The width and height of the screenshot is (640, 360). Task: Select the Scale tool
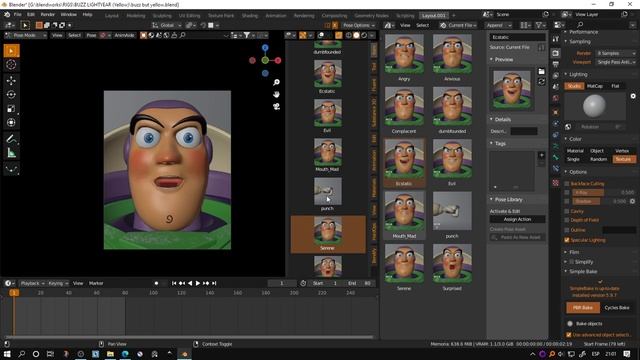[11, 109]
